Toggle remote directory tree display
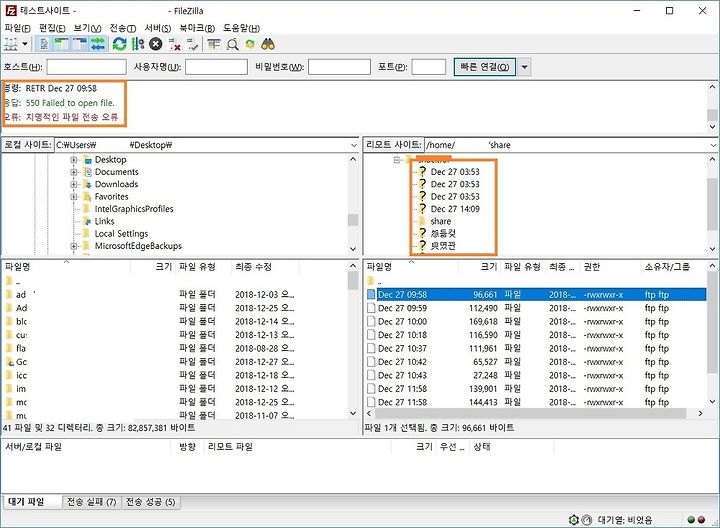Viewport: 720px width, 528px height. [80, 45]
